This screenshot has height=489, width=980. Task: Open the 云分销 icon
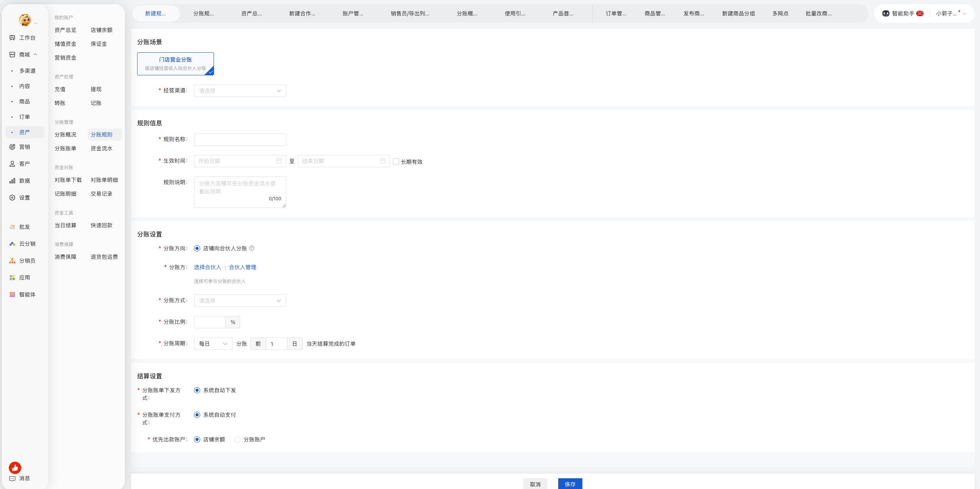tap(12, 244)
